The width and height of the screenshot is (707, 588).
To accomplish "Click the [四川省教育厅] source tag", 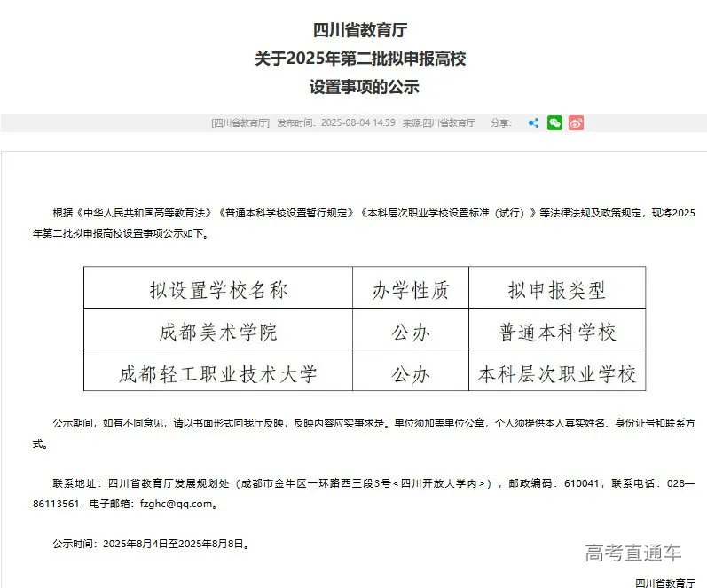I will (x=240, y=122).
